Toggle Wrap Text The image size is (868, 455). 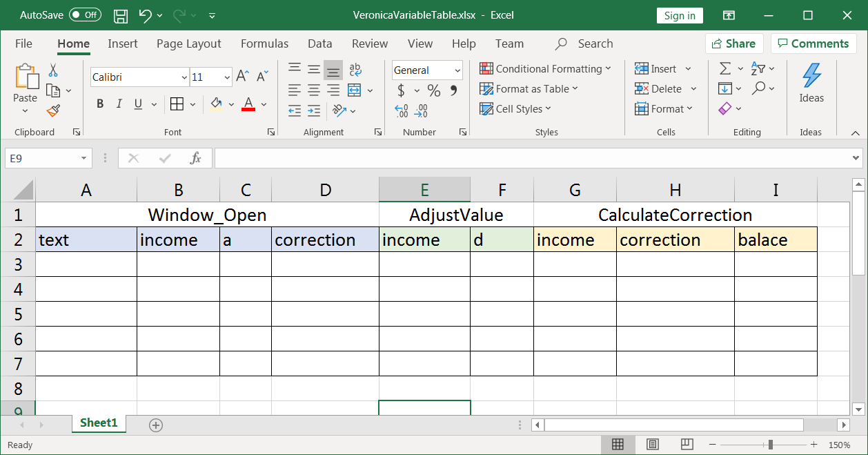355,70
